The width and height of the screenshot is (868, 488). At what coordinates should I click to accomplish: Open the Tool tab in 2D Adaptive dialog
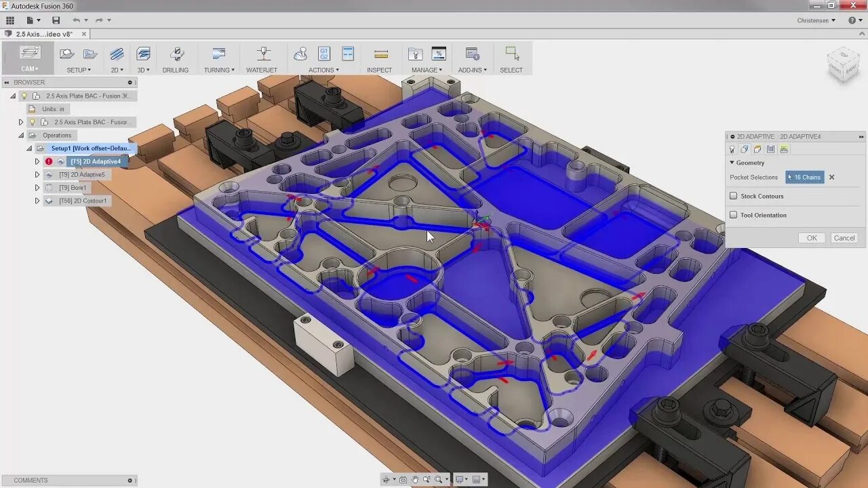coord(732,149)
